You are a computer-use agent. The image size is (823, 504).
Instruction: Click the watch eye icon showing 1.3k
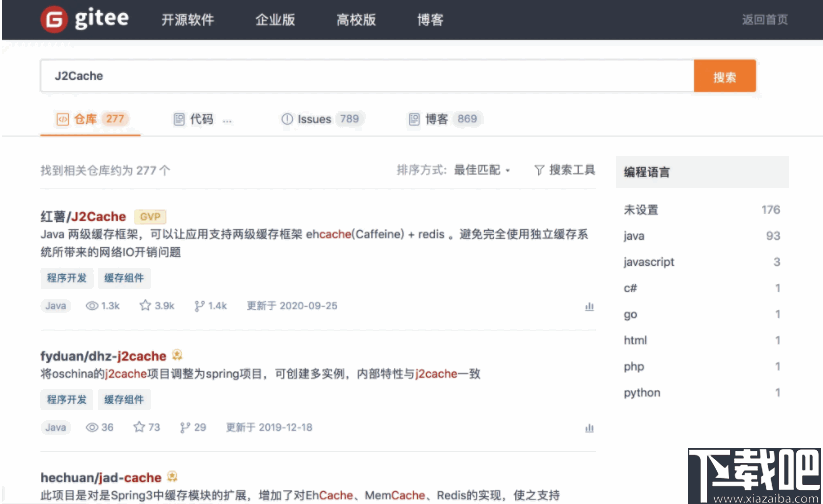92,306
